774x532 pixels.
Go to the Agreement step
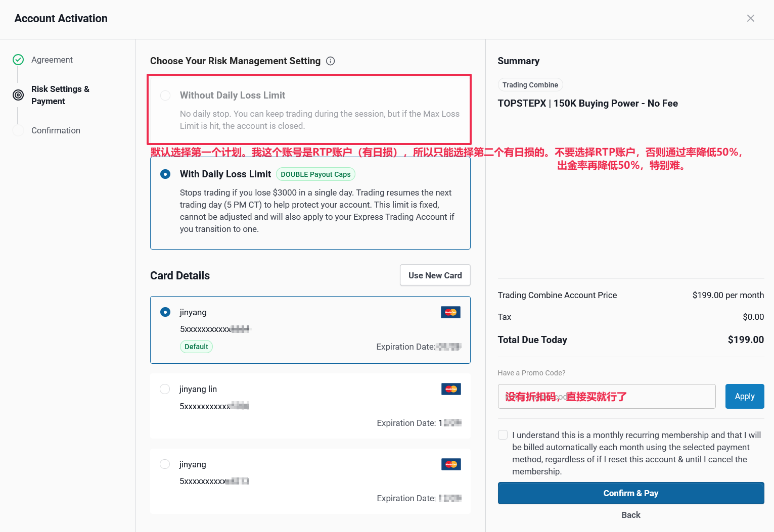point(52,60)
